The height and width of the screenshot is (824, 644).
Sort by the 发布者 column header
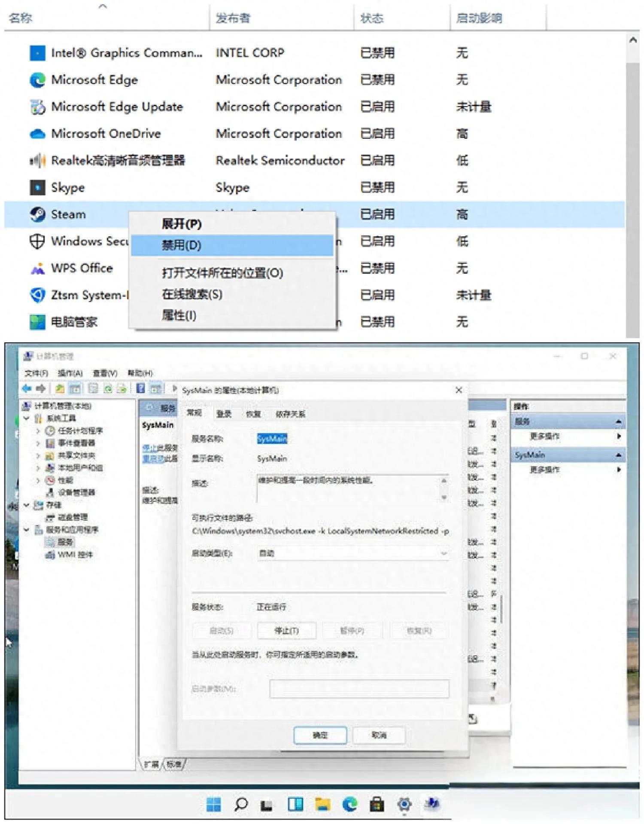click(x=233, y=18)
